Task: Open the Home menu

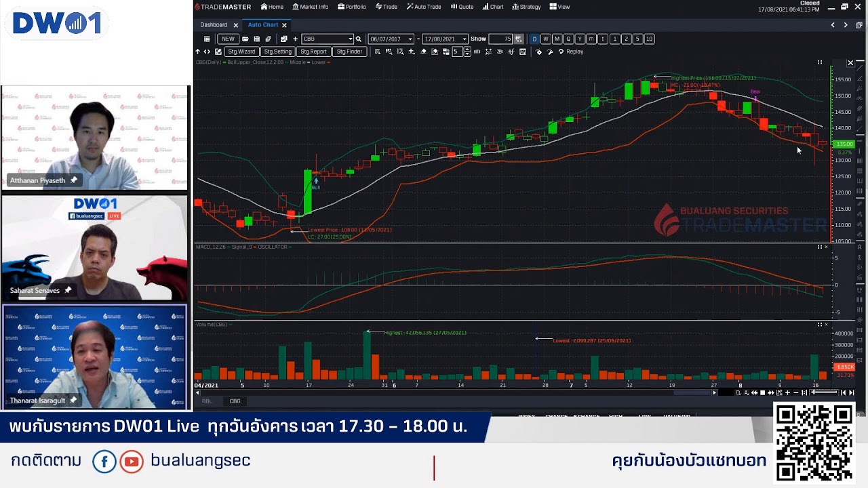Action: 272,7
